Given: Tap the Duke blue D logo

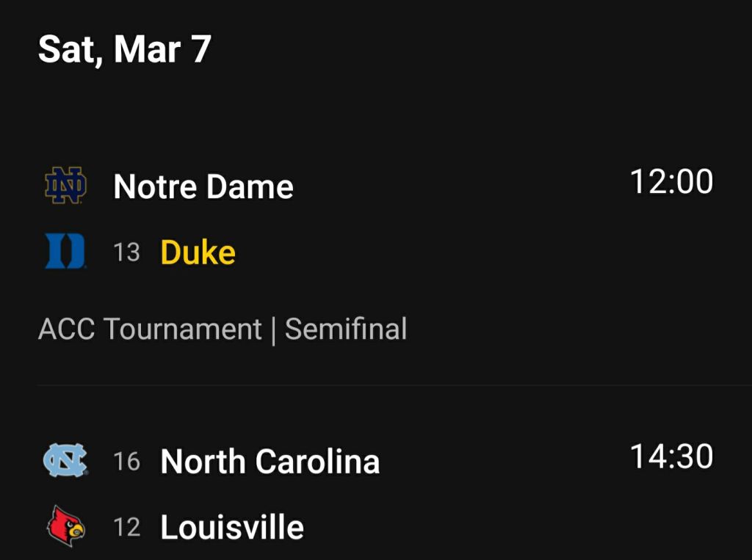Looking at the screenshot, I should pos(65,252).
